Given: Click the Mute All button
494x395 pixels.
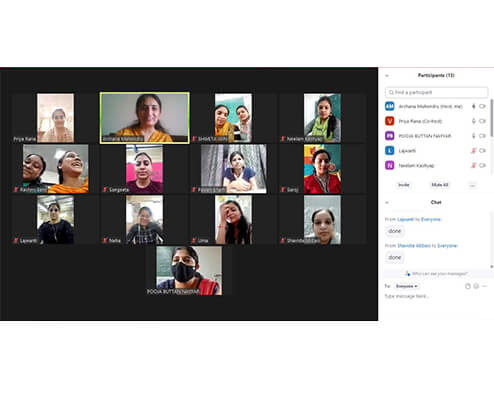Looking at the screenshot, I should [x=440, y=185].
